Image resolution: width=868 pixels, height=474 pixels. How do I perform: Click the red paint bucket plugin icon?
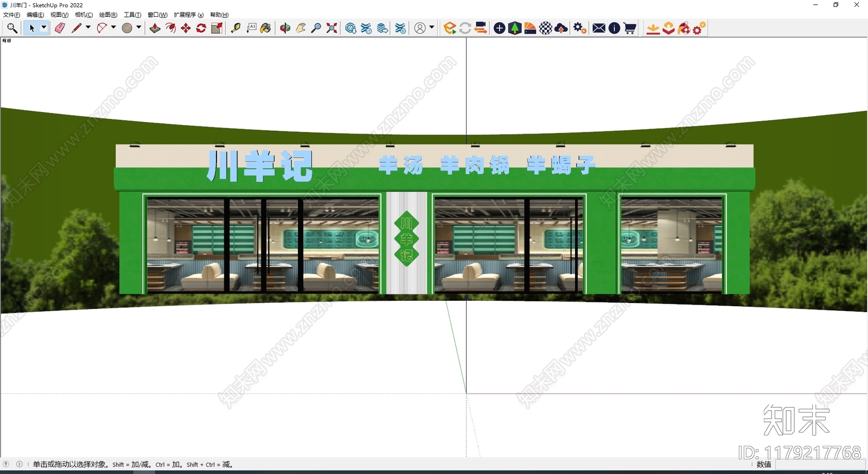click(684, 28)
